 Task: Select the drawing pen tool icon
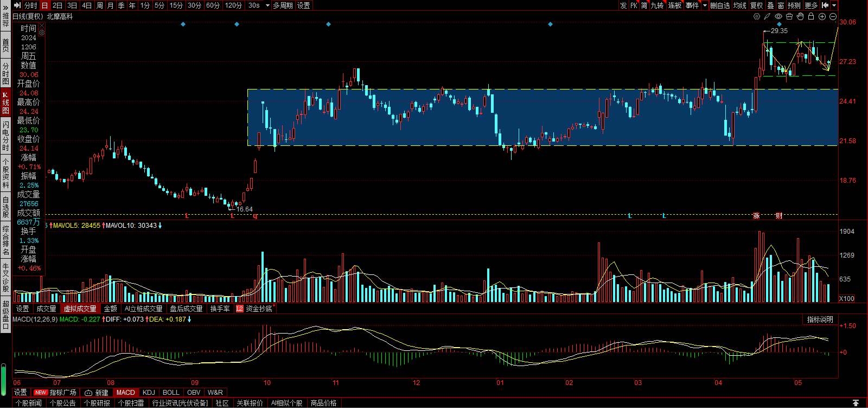click(767, 16)
